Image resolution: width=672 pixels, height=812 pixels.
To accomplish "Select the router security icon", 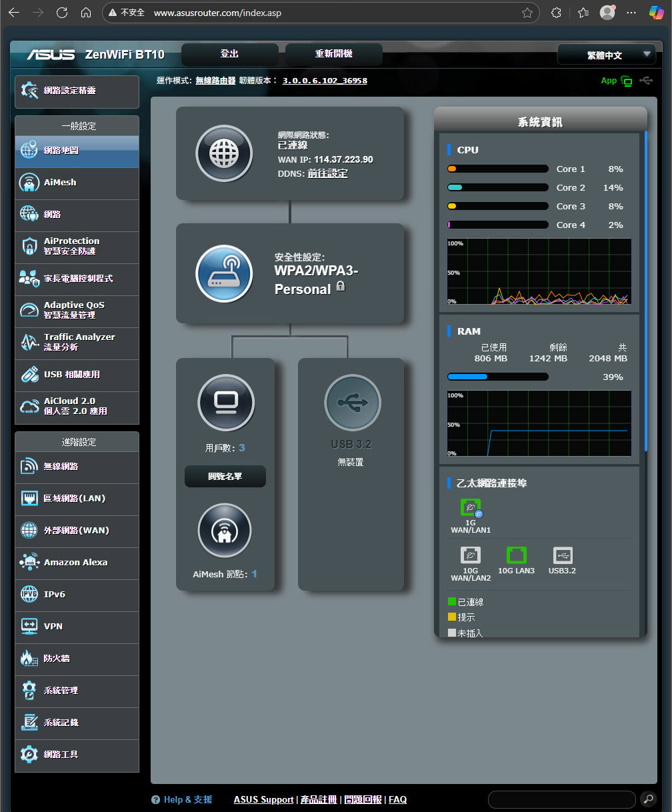I will [224, 273].
